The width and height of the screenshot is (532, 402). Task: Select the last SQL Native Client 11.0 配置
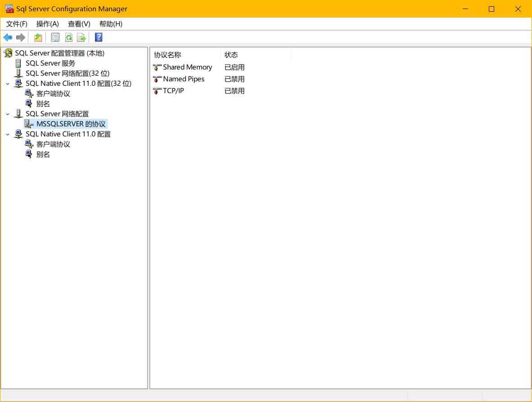click(x=68, y=134)
